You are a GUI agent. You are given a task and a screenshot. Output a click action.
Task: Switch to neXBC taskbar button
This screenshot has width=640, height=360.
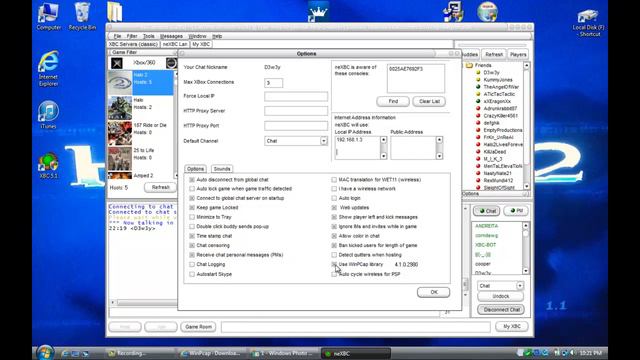coord(356,353)
